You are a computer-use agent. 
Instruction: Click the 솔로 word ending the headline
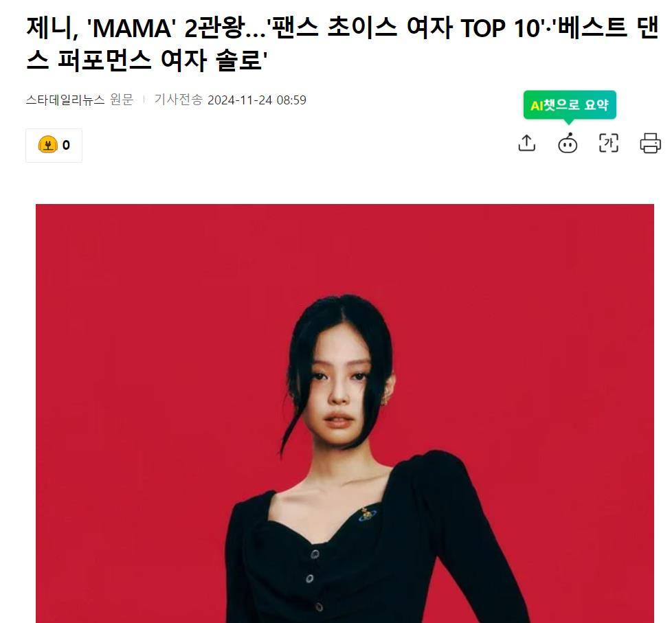tap(239, 60)
